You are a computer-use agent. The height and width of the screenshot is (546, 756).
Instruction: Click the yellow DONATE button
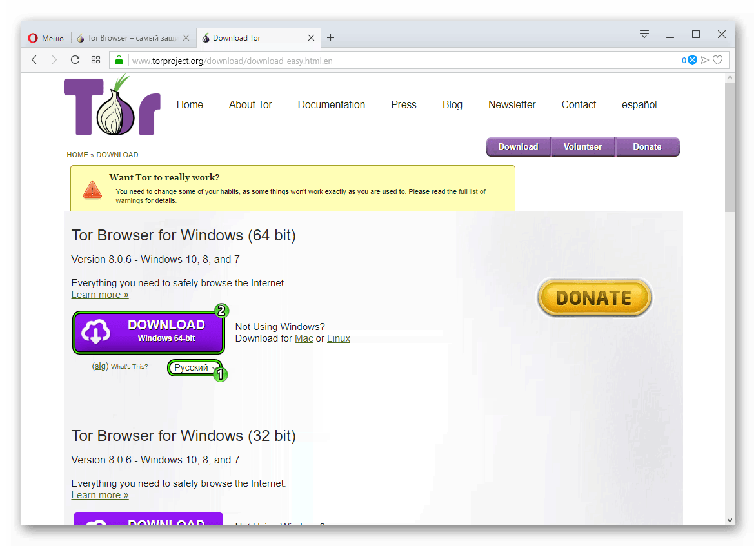595,297
